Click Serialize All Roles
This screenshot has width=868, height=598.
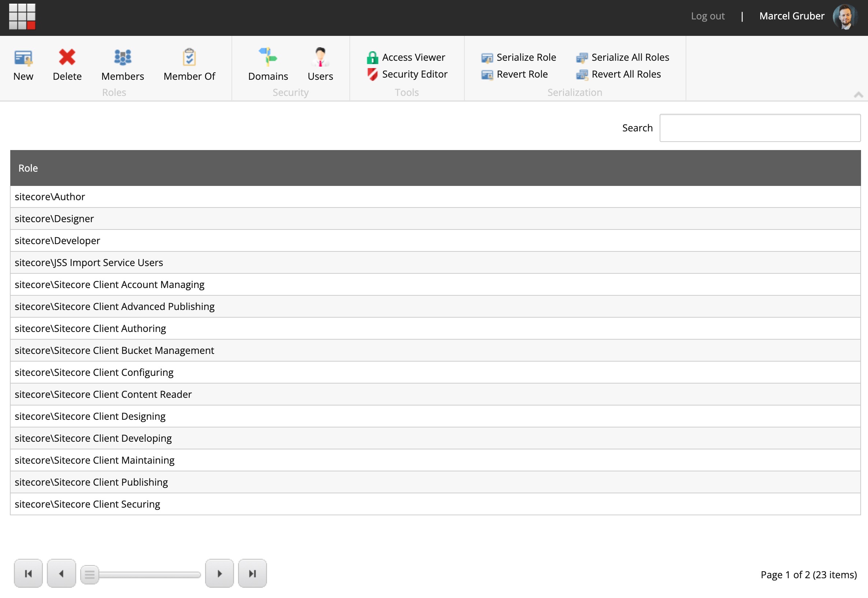[x=623, y=57]
